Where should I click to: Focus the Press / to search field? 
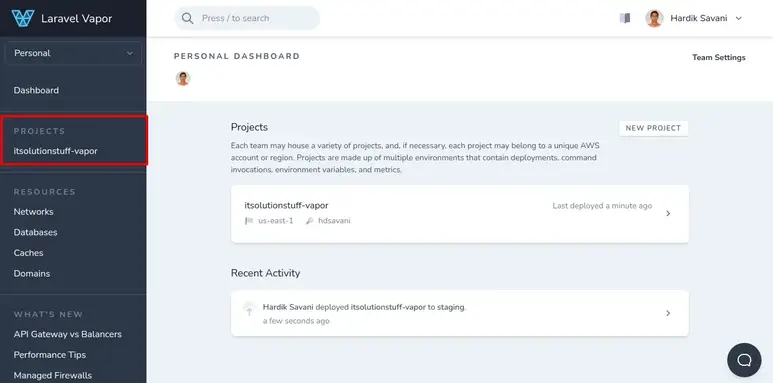(247, 18)
